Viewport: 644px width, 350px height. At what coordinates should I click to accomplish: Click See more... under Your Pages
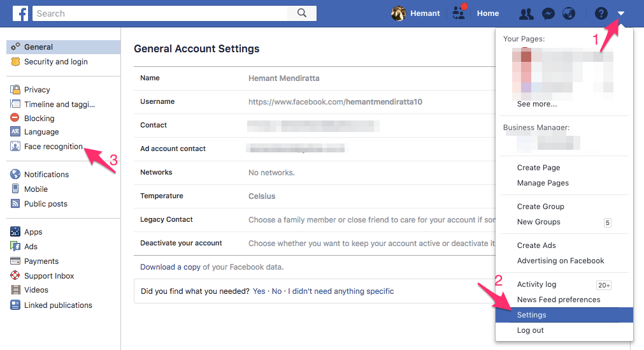(x=537, y=104)
